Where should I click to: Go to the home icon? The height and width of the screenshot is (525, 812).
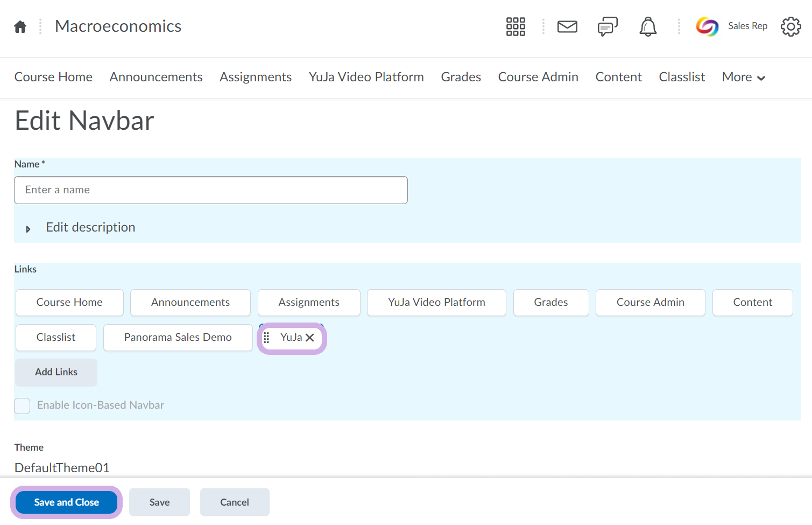click(20, 26)
